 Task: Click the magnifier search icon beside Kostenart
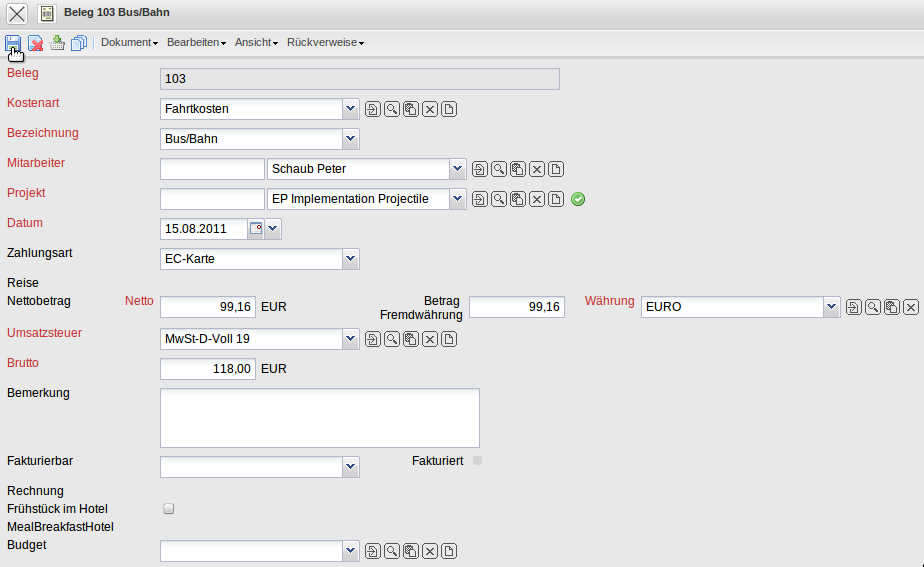392,109
